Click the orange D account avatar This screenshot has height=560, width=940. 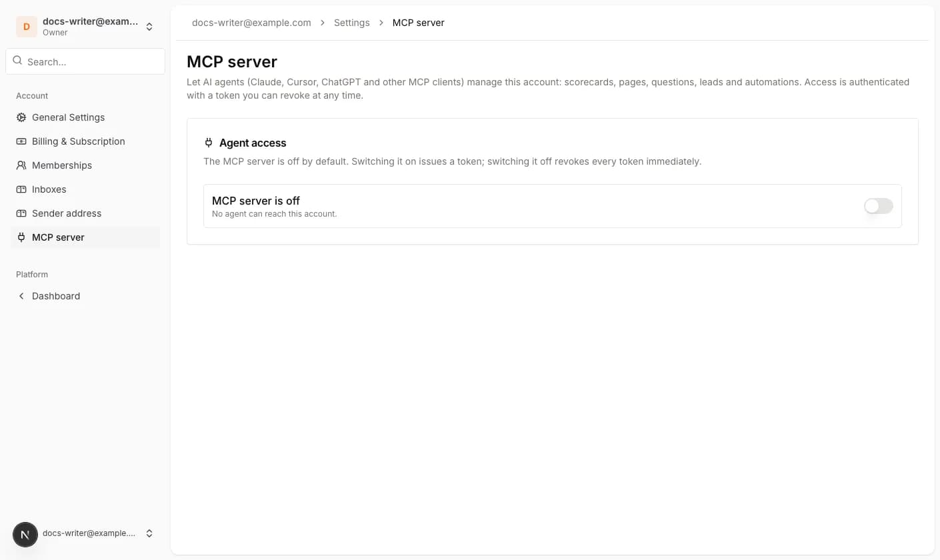(27, 27)
